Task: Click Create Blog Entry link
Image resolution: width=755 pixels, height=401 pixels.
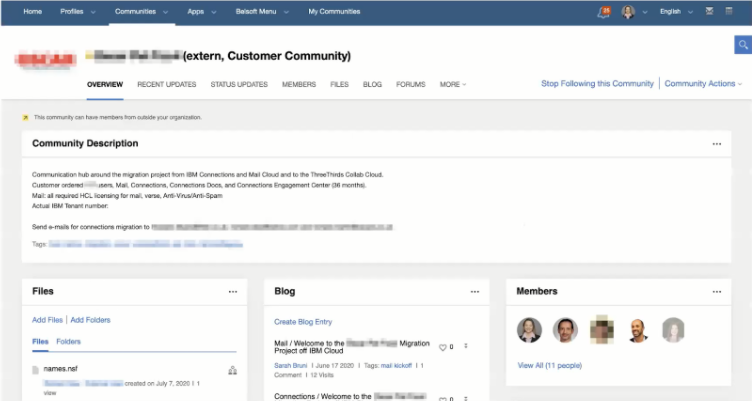Action: tap(303, 322)
